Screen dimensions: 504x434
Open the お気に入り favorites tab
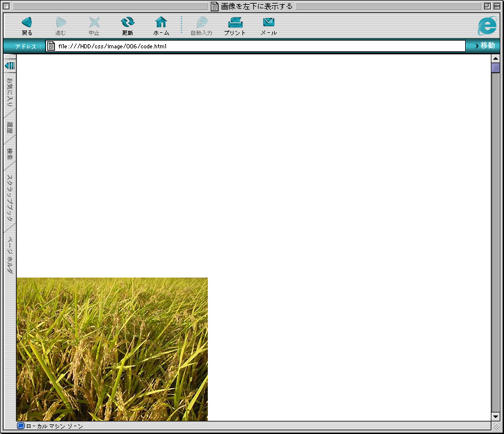point(10,92)
